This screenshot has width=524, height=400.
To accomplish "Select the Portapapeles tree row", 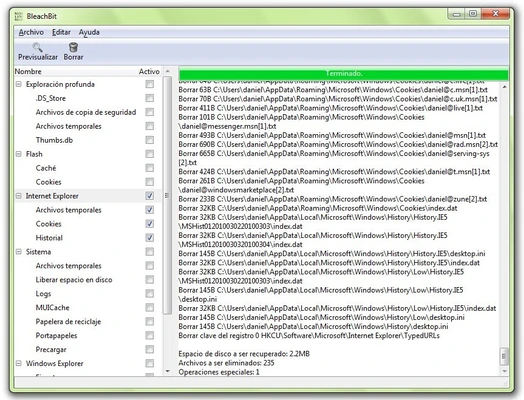I will pos(88,336).
